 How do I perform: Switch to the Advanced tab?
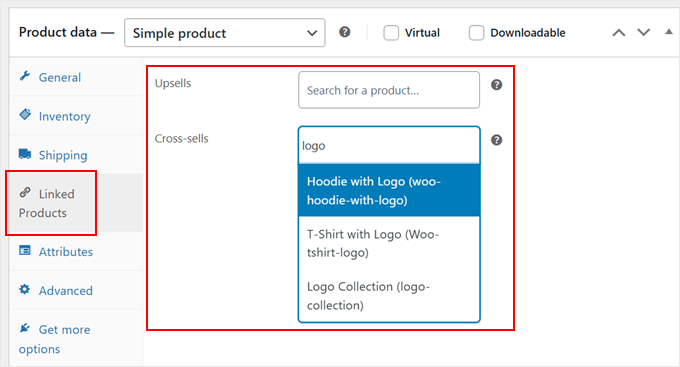point(76,290)
